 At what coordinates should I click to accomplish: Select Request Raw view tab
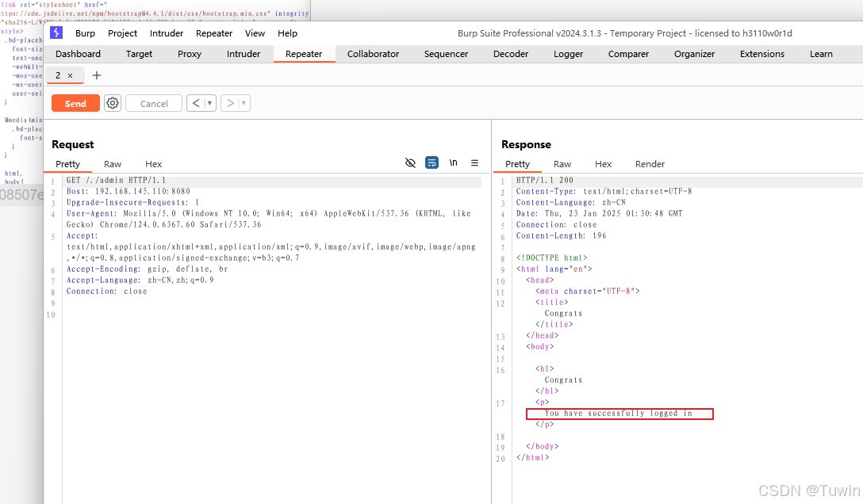click(x=113, y=164)
